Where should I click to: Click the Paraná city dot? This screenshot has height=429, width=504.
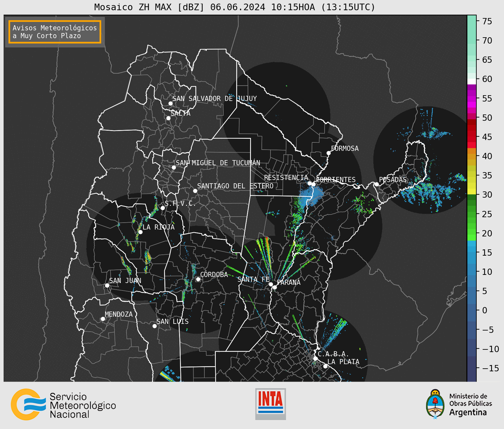pyautogui.click(x=275, y=288)
